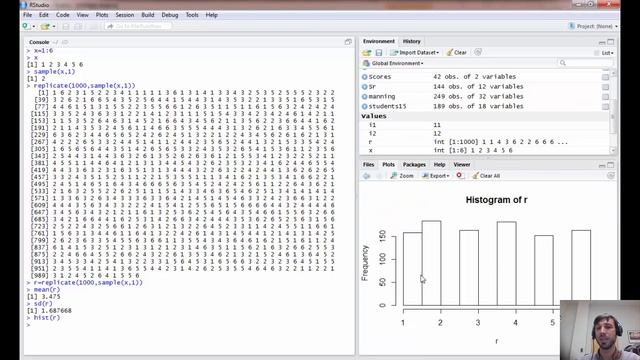This screenshot has width=640, height=360.
Task: Click Go to file/function field
Action: [138, 26]
